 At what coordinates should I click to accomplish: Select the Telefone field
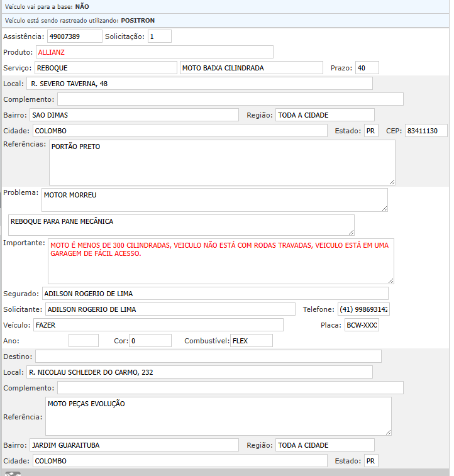coord(363,309)
